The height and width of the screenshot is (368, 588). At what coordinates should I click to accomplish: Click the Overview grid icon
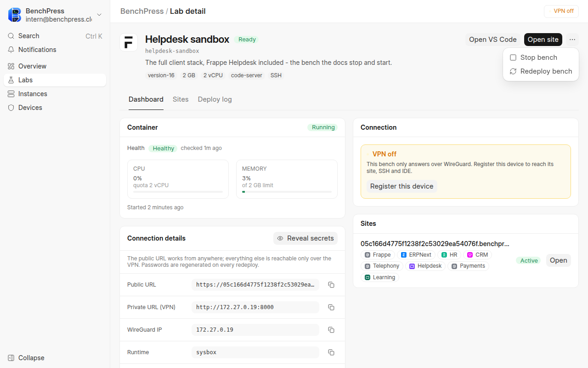11,66
